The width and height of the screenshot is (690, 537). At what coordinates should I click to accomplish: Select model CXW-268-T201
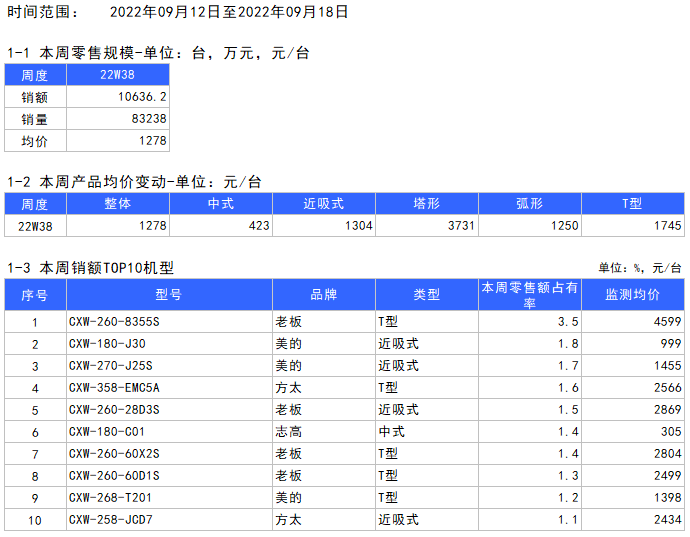(x=110, y=498)
